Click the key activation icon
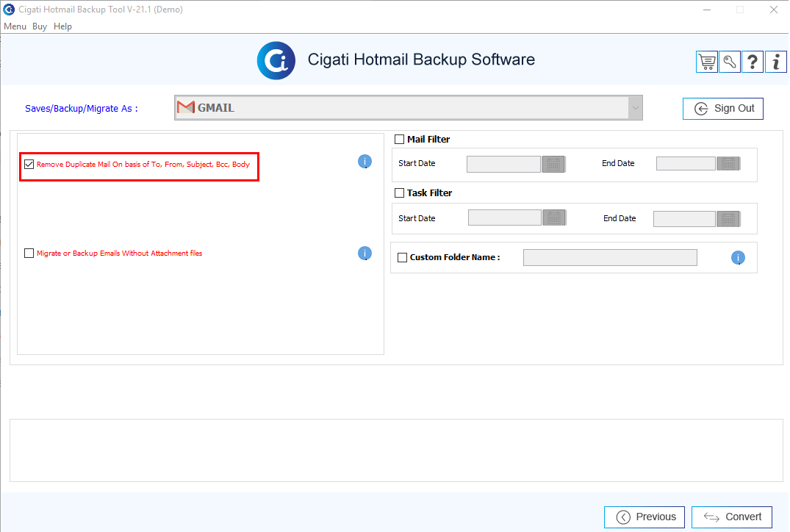 [x=730, y=62]
